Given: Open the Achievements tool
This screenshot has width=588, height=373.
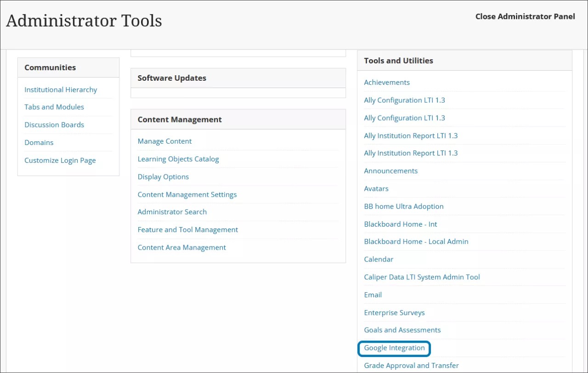Looking at the screenshot, I should (387, 82).
